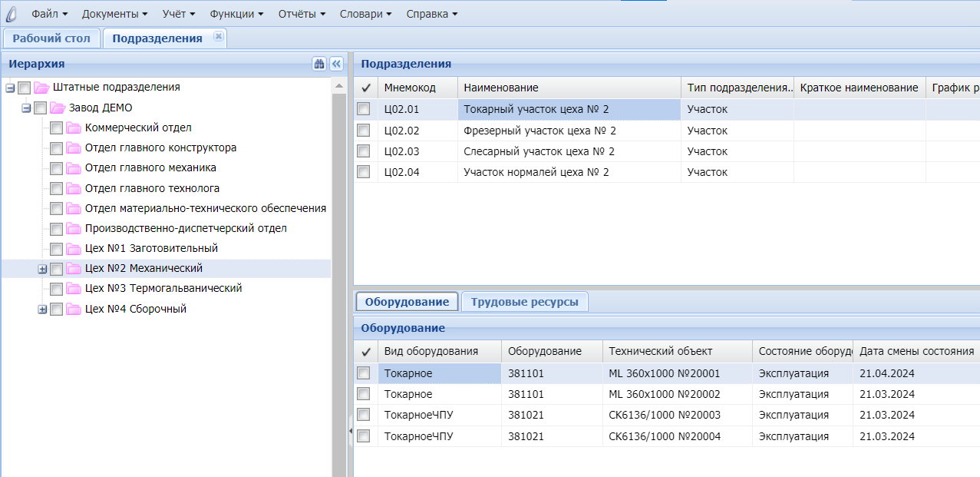
Task: Click the feather application logo icon
Action: click(x=12, y=14)
